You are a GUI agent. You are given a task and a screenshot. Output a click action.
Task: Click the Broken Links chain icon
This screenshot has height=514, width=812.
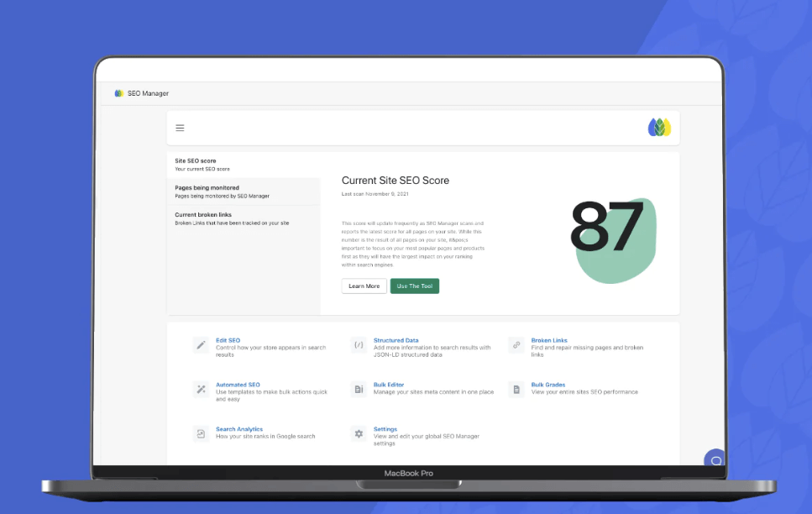(x=516, y=345)
